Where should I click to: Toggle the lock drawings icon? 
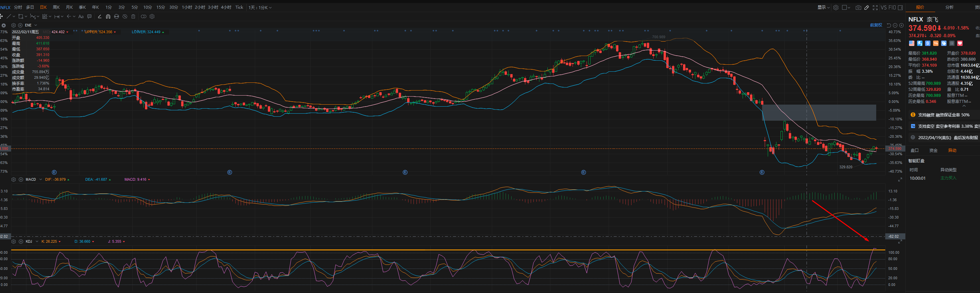pos(117,16)
